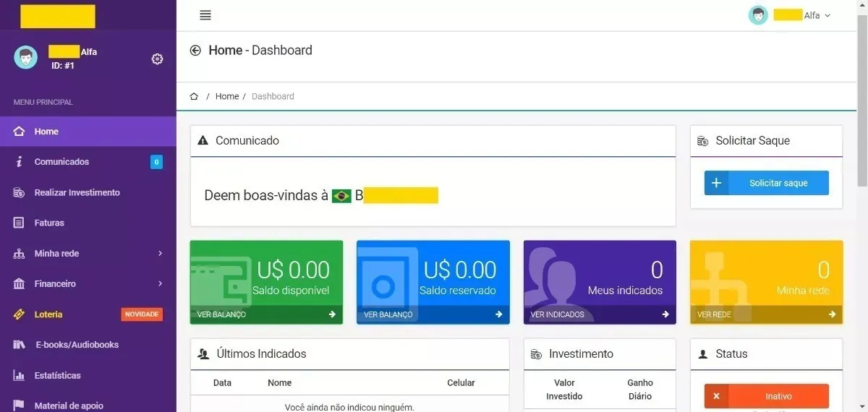Click VER BALANÇO on the Saldo reservado card
868x412 pixels.
(x=388, y=314)
